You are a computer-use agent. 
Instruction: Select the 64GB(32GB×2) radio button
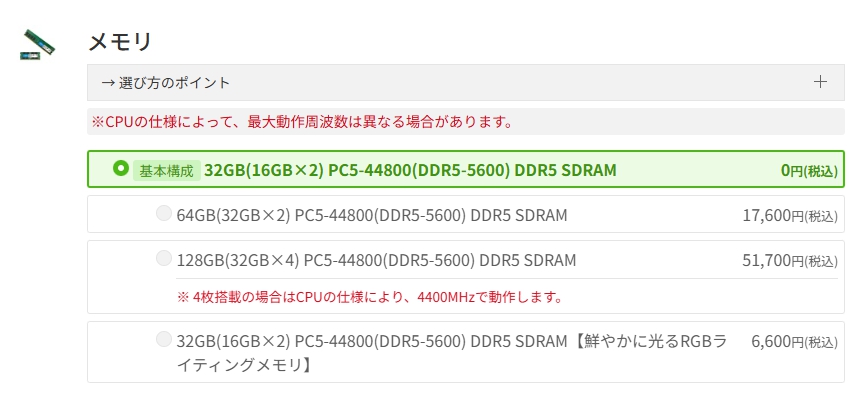[163, 213]
